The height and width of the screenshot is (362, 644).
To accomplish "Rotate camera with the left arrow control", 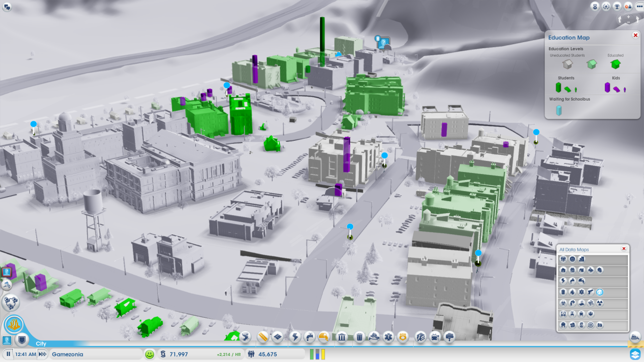I will (x=619, y=19).
